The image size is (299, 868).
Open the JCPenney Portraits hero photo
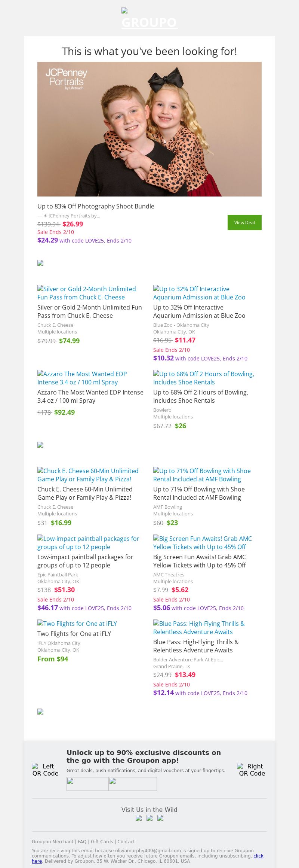pos(149,129)
